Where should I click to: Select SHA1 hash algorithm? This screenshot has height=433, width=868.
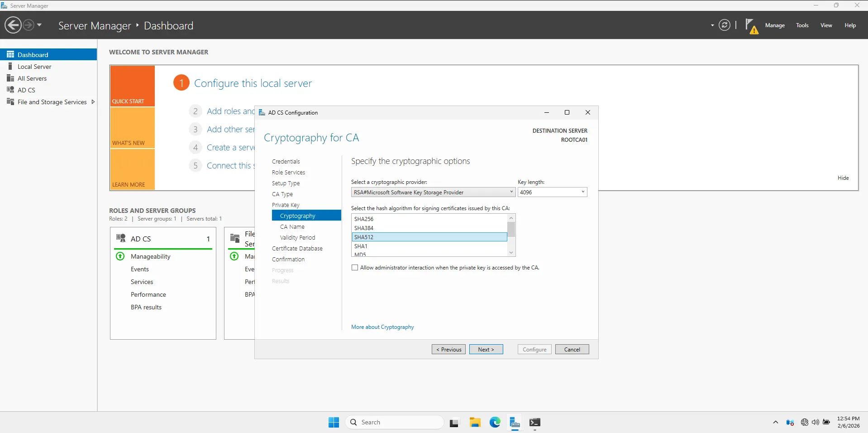click(429, 246)
